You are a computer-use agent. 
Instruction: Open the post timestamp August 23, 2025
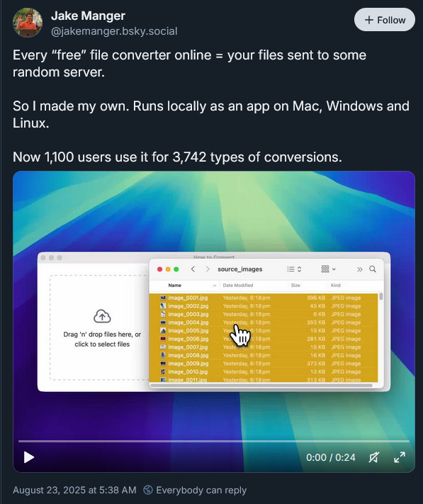click(x=74, y=490)
